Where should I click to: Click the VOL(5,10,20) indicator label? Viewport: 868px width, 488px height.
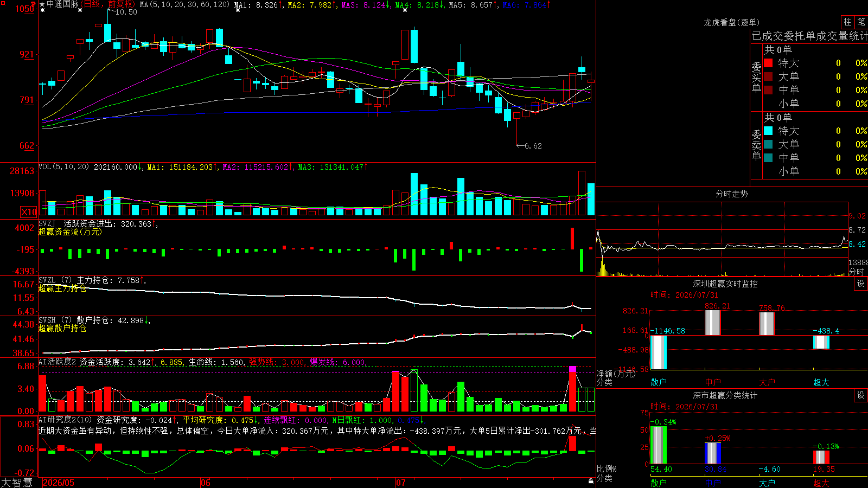click(x=64, y=167)
